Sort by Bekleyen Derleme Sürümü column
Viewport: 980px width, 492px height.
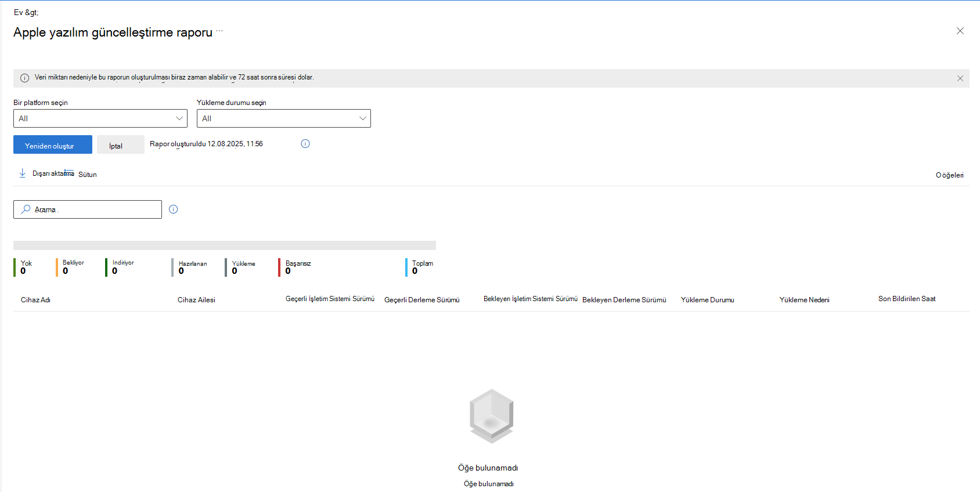624,300
